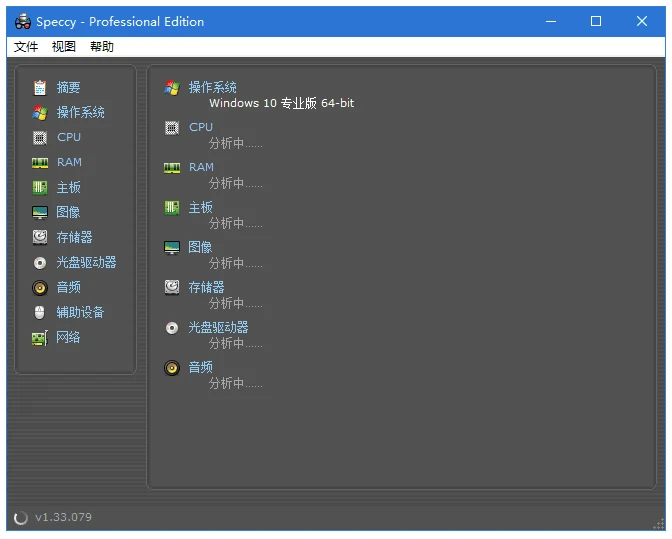Click the 网络 network card icon in sidebar
Screen dimensions: 672x539
(40, 338)
